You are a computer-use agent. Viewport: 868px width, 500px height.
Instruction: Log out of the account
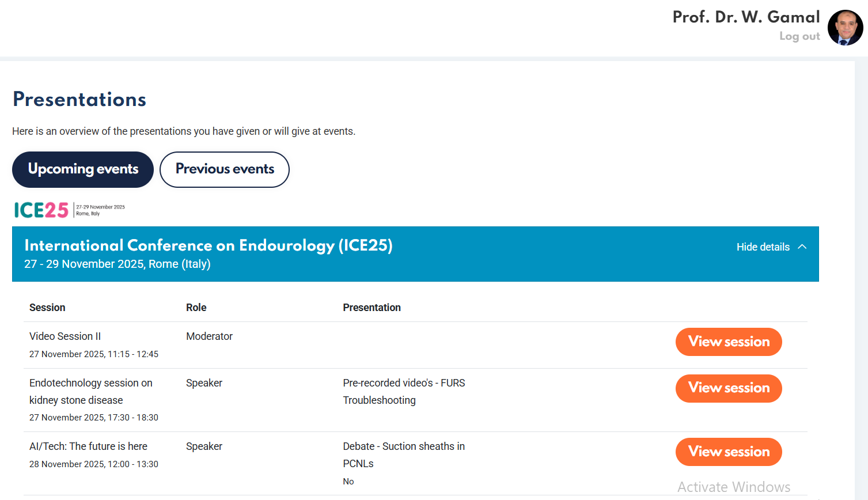point(799,36)
